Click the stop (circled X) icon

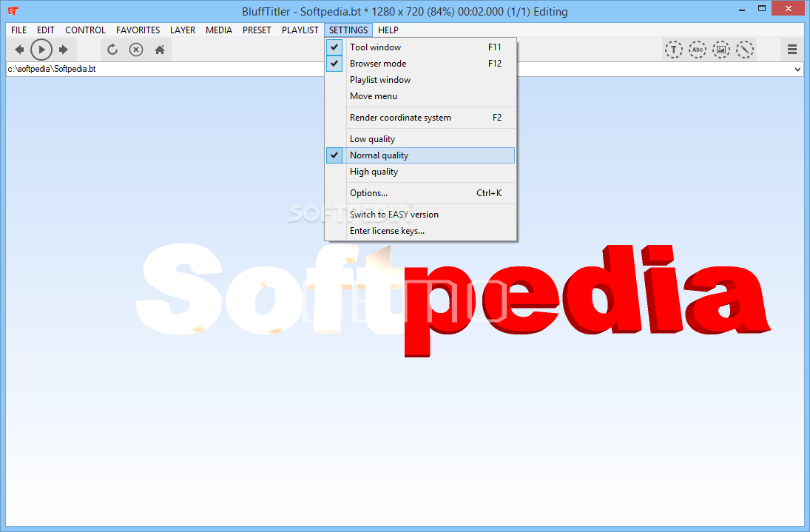click(x=136, y=50)
